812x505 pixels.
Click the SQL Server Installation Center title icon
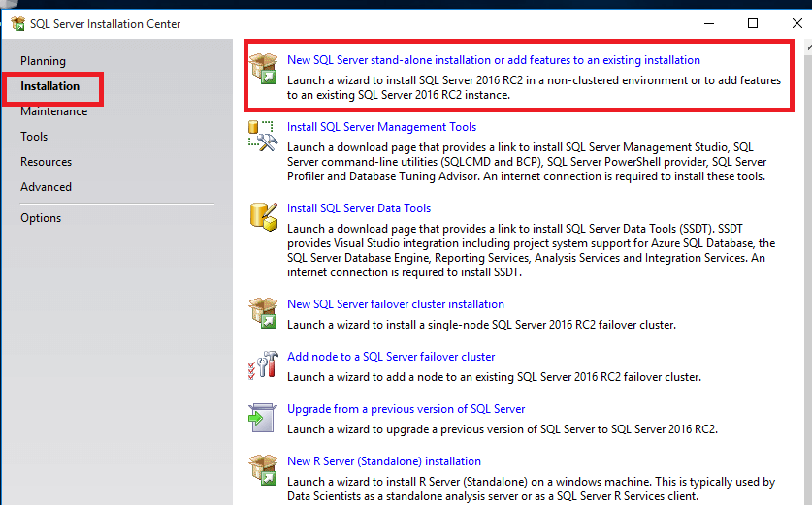pyautogui.click(x=17, y=24)
